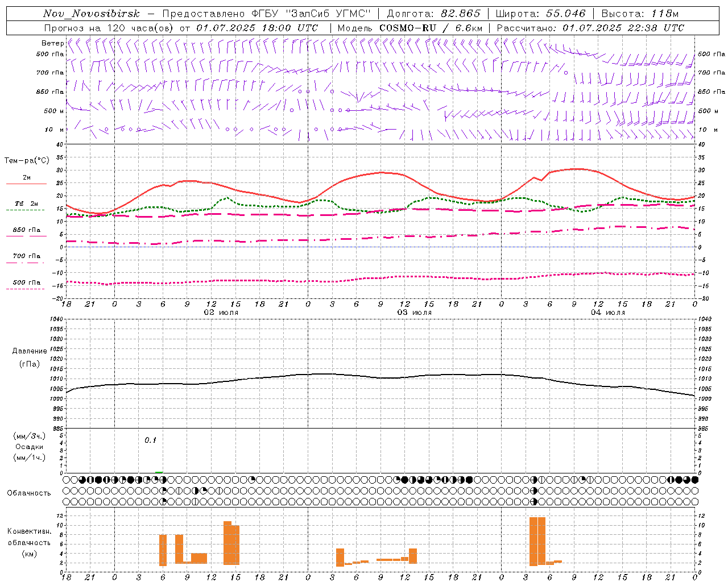Click the 'Конвективн.' convective cloud label

(x=30, y=531)
